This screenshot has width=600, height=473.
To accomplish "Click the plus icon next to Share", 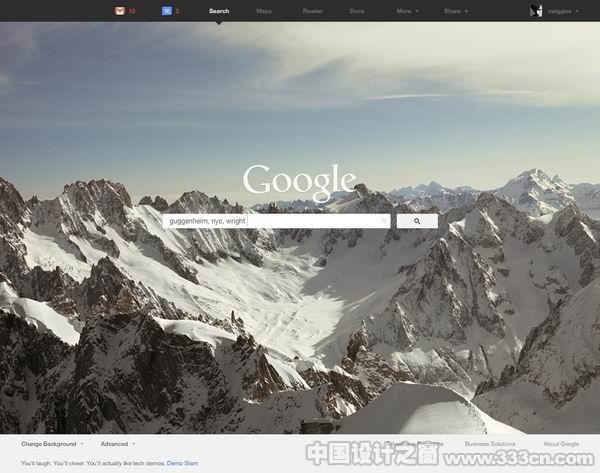I will click(x=466, y=11).
